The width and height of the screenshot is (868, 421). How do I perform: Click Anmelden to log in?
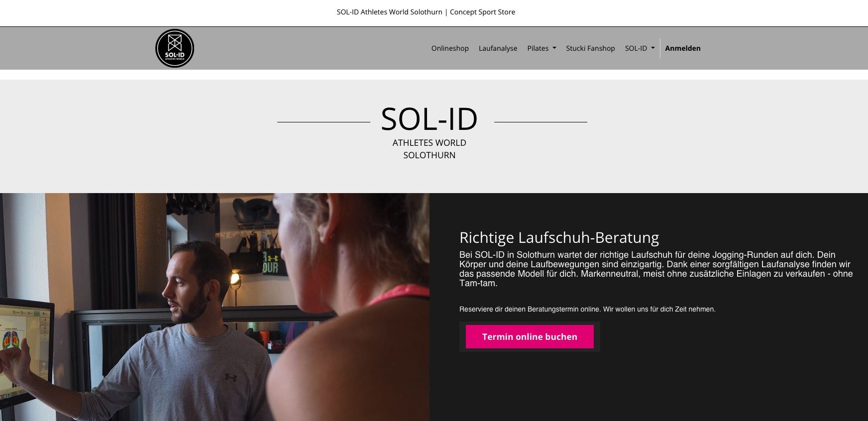[683, 48]
